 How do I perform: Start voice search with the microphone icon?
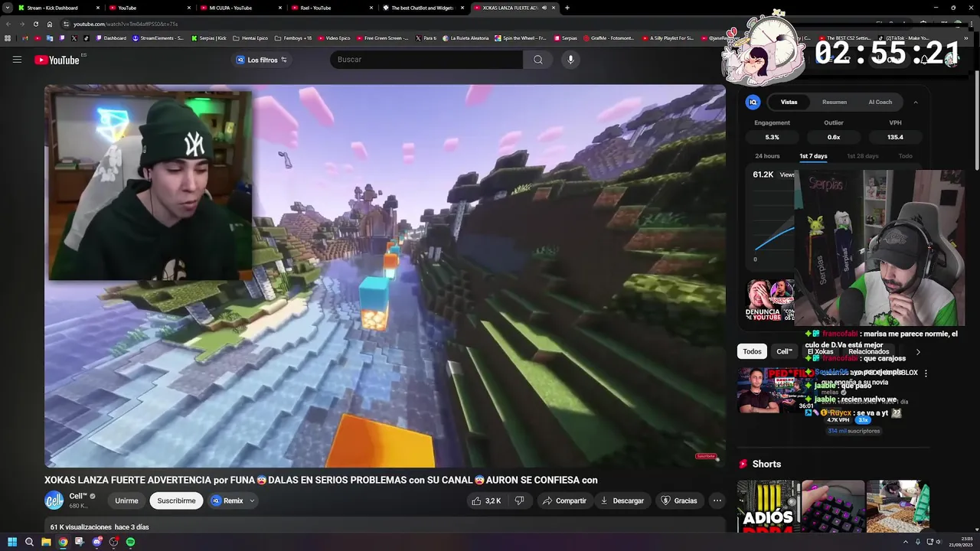(x=570, y=60)
